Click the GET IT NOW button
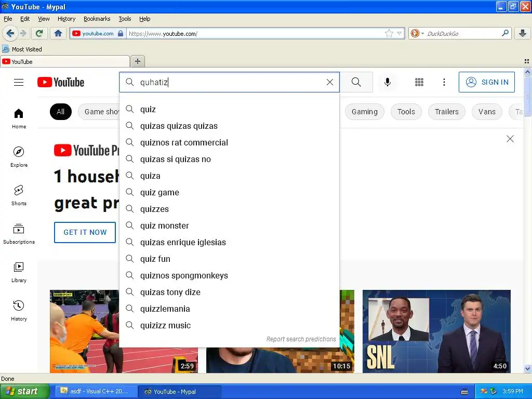 click(x=85, y=232)
